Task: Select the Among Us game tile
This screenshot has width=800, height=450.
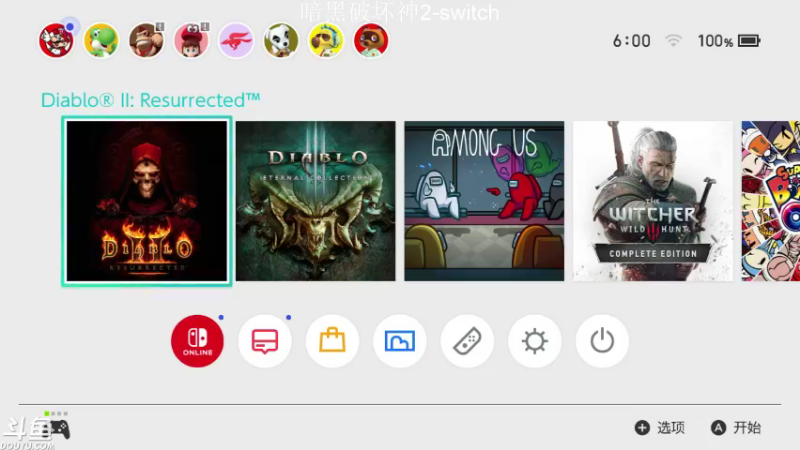Action: pyautogui.click(x=484, y=201)
